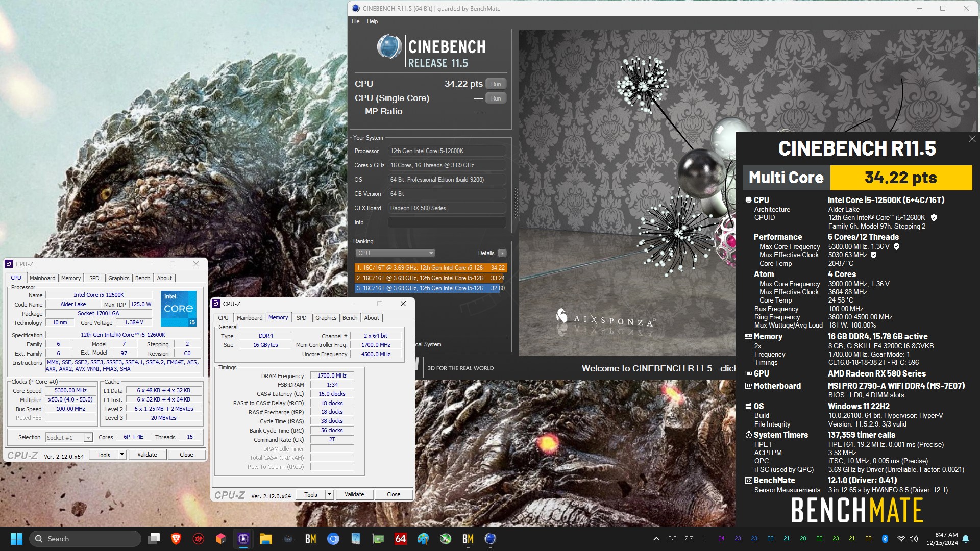Click the Windows taskbar Search box
Viewport: 980px width, 551px height.
coord(85,539)
